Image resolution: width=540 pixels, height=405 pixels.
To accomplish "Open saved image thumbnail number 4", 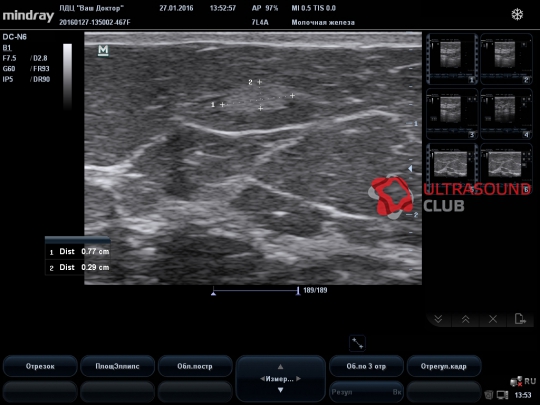I will pos(506,114).
